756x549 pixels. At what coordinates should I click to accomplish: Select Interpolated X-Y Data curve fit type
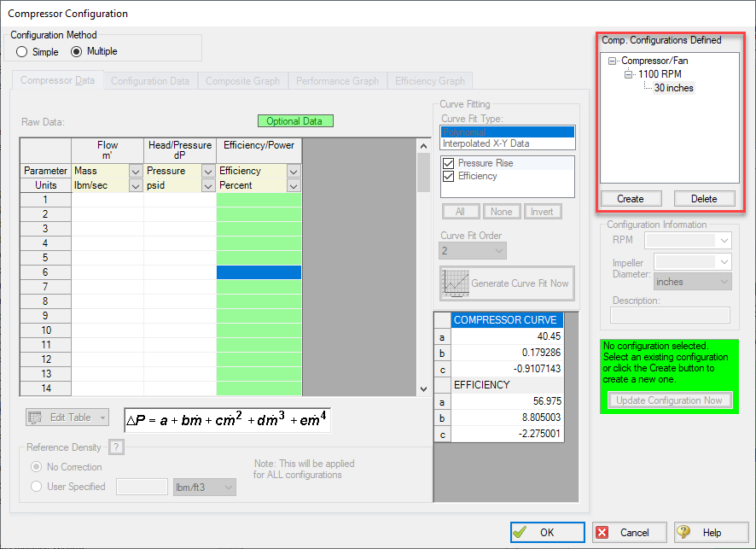point(486,143)
